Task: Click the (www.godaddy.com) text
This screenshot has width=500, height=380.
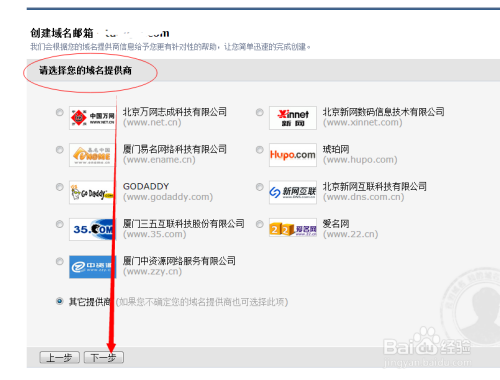Action: pos(168,197)
